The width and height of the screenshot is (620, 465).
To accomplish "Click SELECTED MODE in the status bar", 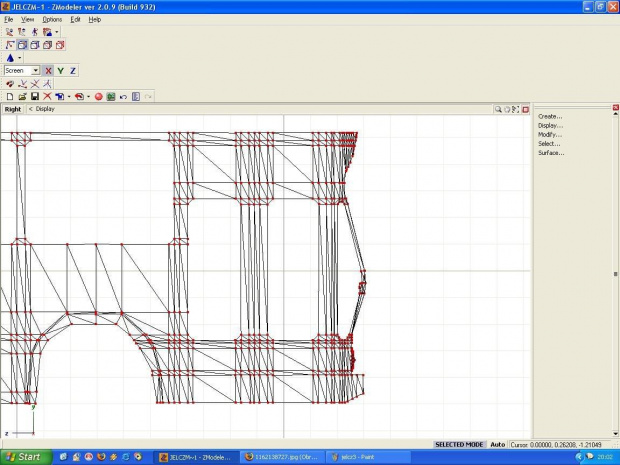I will (459, 444).
